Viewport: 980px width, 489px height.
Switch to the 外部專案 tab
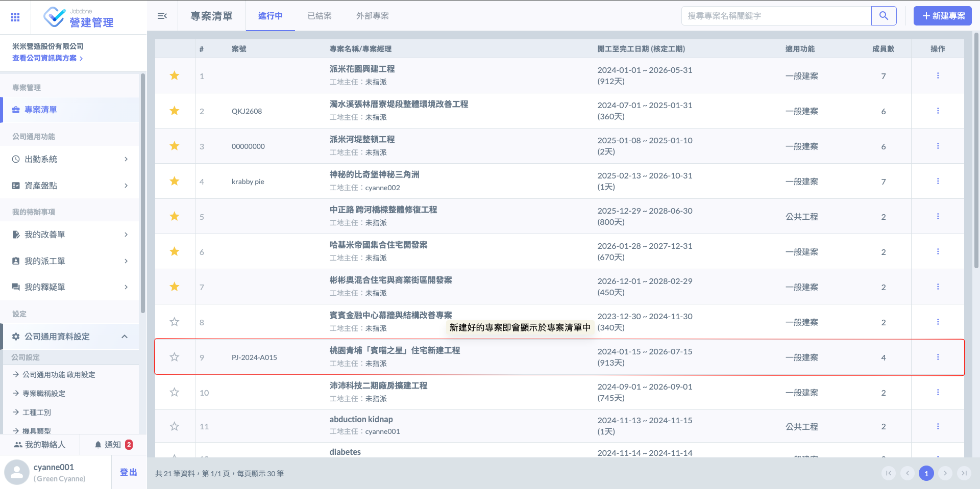click(x=372, y=16)
